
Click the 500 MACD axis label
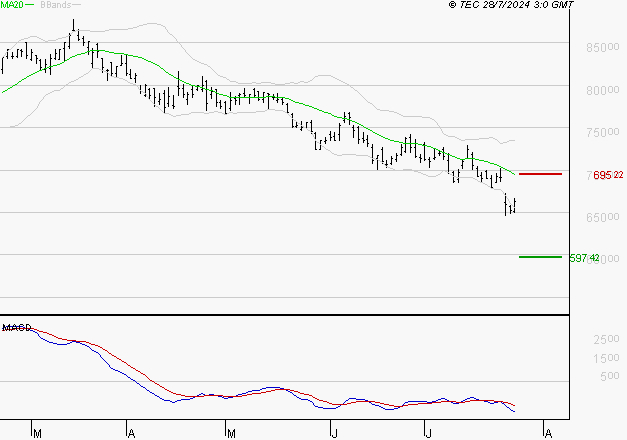click(x=610, y=376)
